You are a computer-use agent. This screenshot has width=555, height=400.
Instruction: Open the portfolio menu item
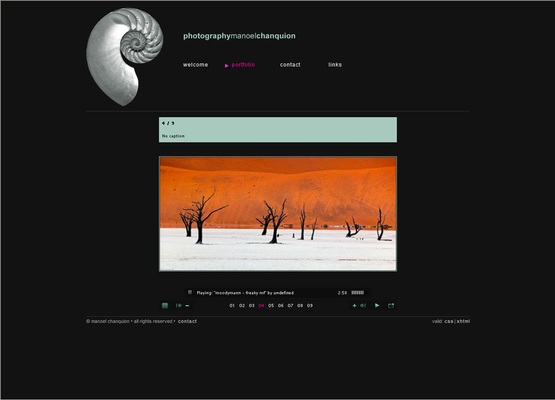point(243,65)
